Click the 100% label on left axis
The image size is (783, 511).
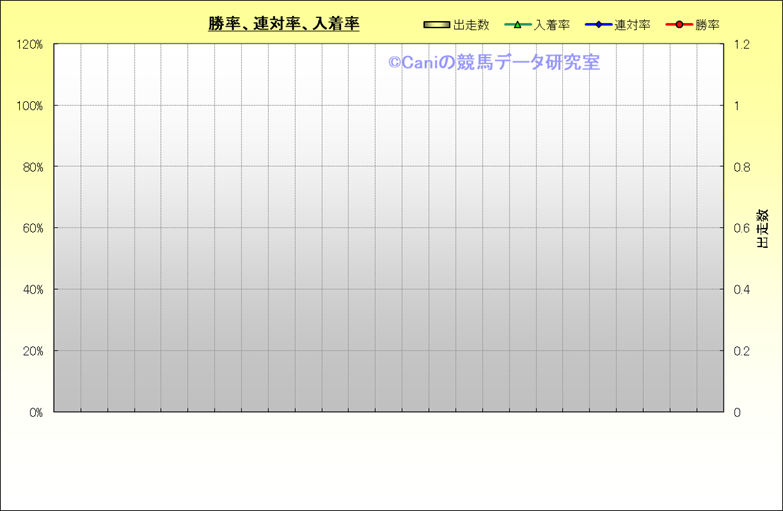click(x=29, y=106)
